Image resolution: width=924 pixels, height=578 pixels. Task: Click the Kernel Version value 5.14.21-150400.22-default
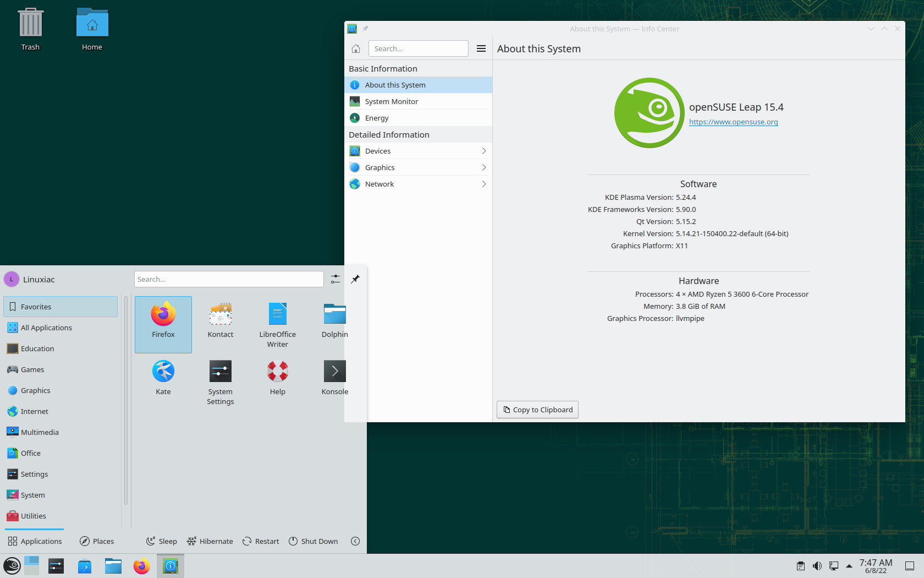[x=732, y=233]
